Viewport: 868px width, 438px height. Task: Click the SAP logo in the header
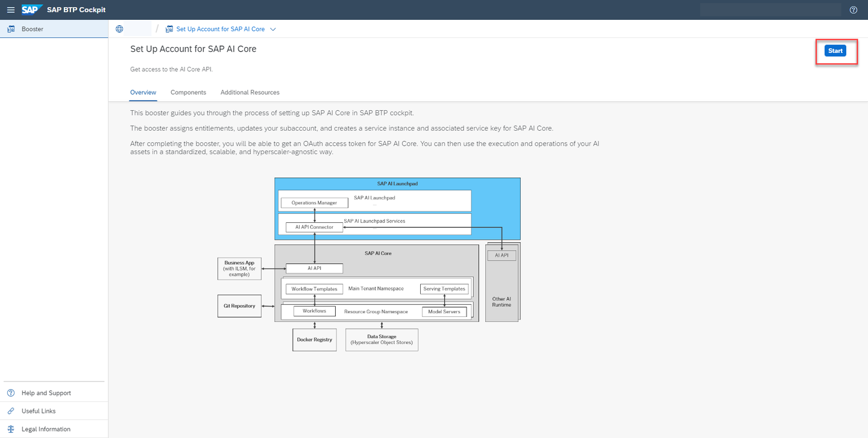(31, 10)
